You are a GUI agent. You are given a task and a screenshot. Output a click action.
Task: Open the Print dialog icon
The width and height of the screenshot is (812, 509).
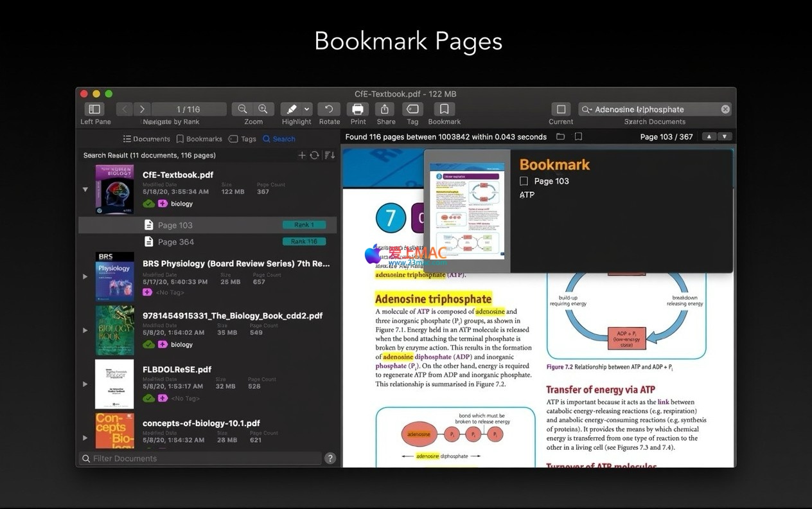(x=358, y=109)
